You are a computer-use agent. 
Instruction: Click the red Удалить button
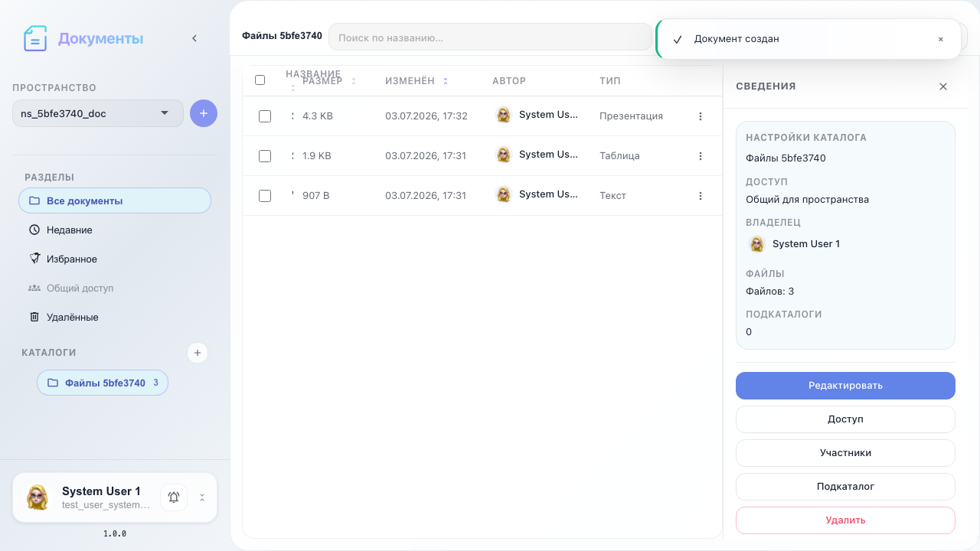click(845, 520)
